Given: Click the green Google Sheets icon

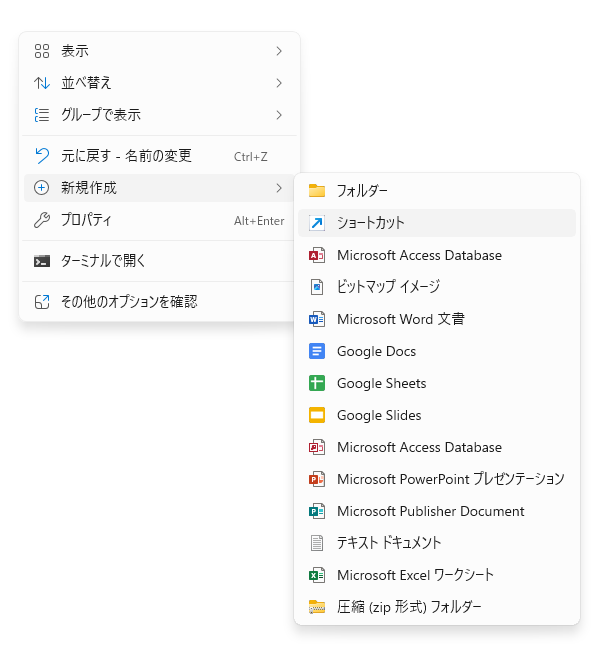Looking at the screenshot, I should [317, 383].
